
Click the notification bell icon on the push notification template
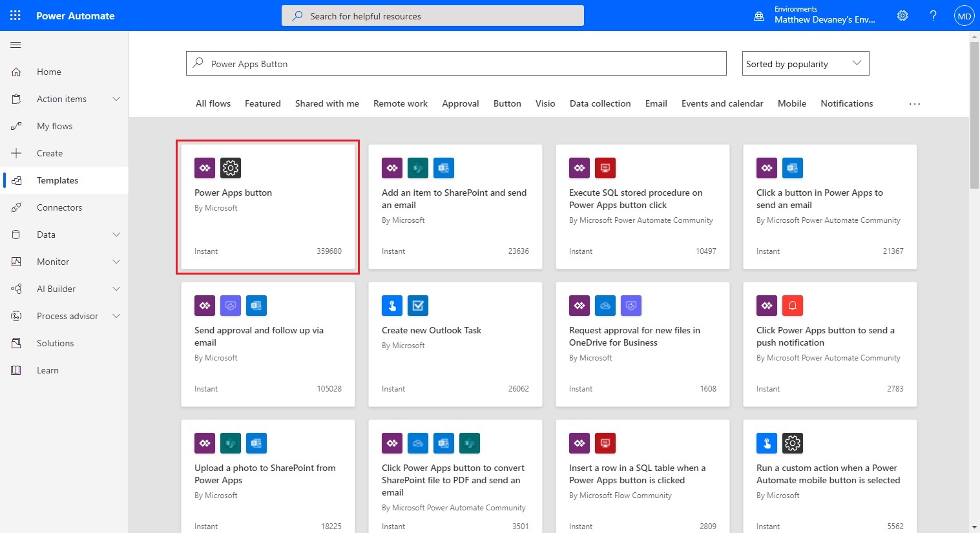click(x=793, y=306)
